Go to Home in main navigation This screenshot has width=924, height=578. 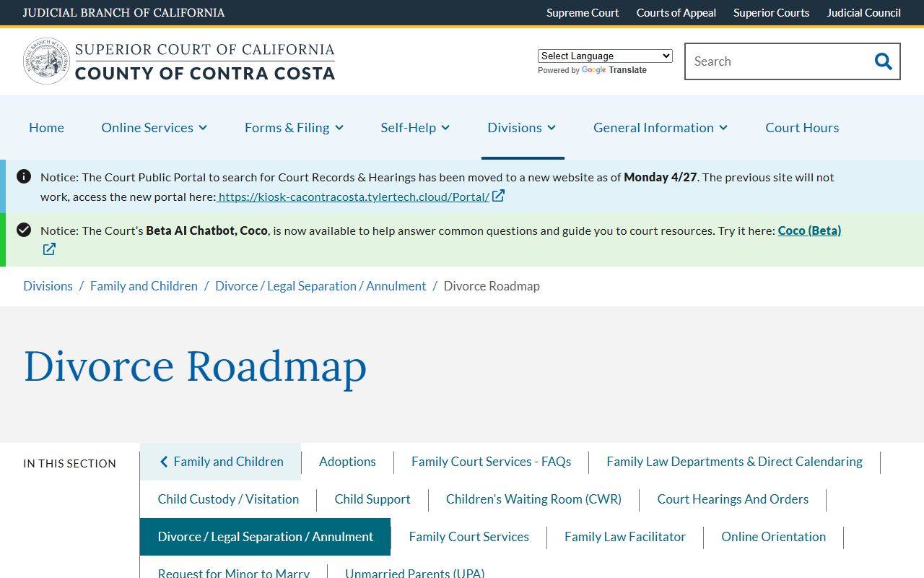[46, 127]
